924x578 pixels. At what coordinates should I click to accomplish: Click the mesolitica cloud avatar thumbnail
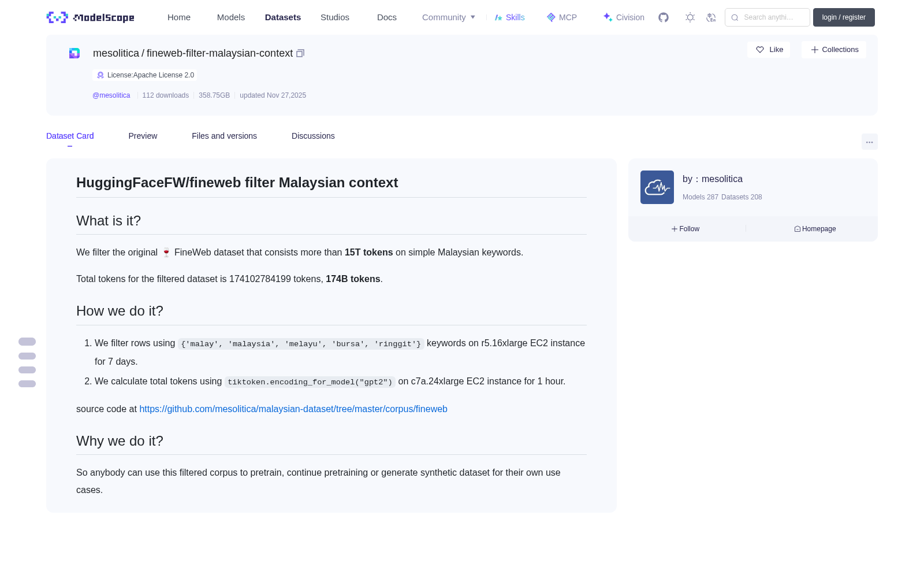657,187
